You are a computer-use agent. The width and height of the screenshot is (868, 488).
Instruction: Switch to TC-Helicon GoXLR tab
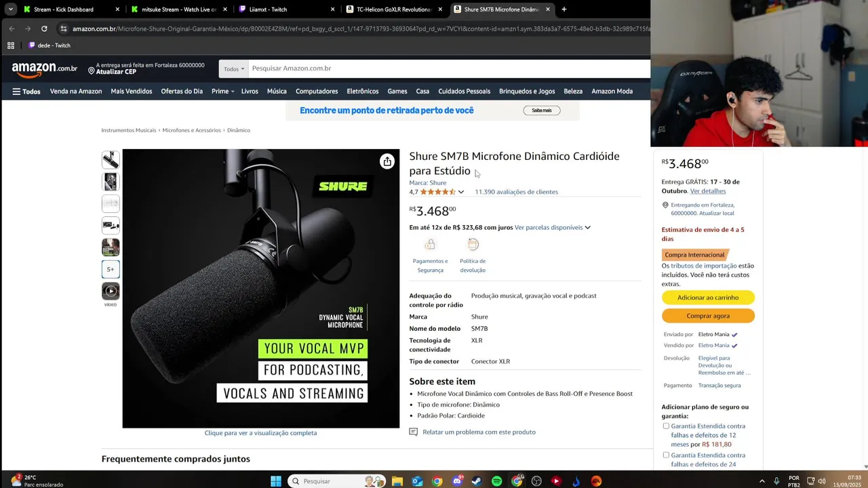[394, 9]
